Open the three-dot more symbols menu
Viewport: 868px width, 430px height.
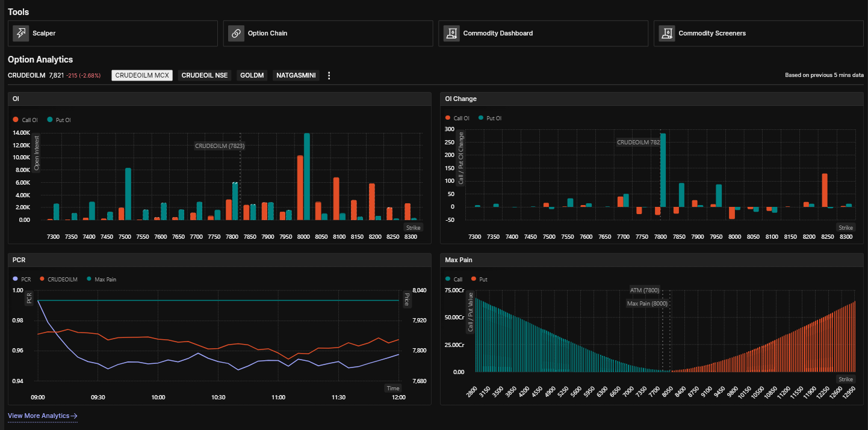(x=329, y=76)
